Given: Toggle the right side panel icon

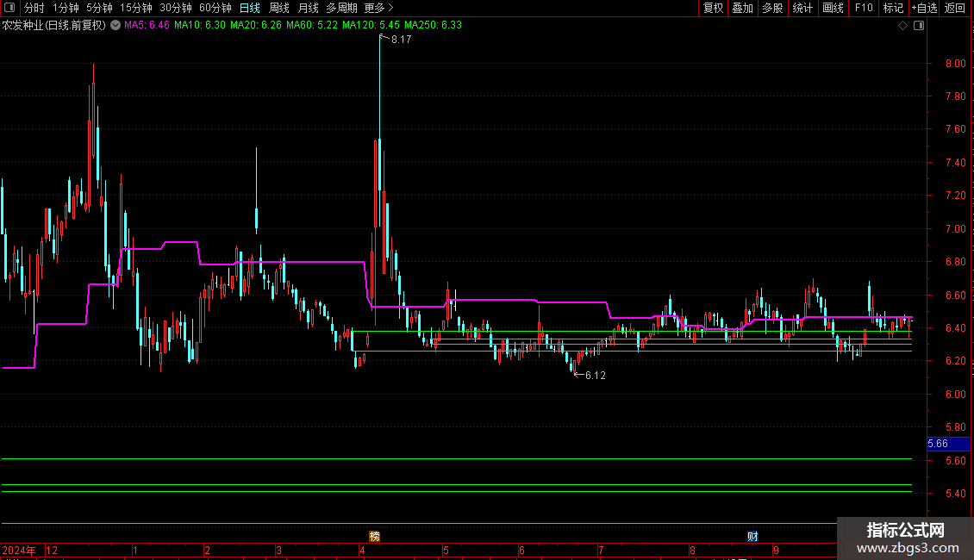Looking at the screenshot, I should point(918,26).
